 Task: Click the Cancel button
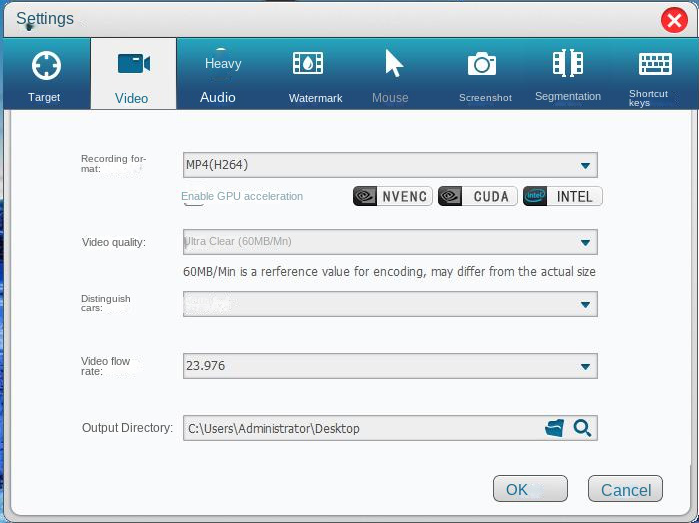(x=625, y=489)
